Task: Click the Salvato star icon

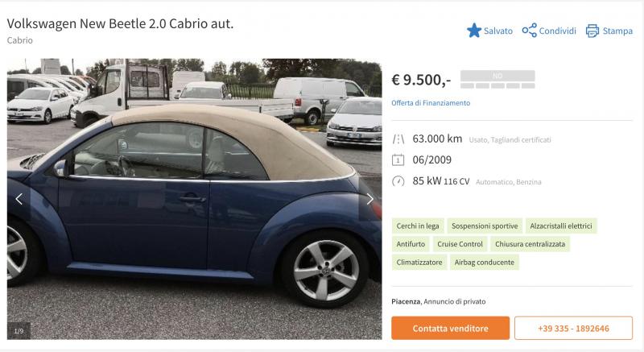Action: coord(474,31)
